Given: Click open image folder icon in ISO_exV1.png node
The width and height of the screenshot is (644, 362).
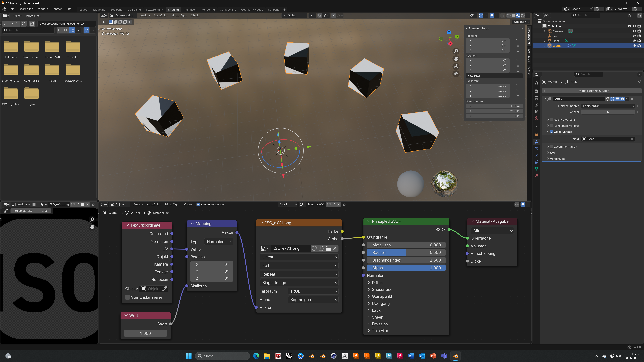Looking at the screenshot, I should [x=328, y=248].
